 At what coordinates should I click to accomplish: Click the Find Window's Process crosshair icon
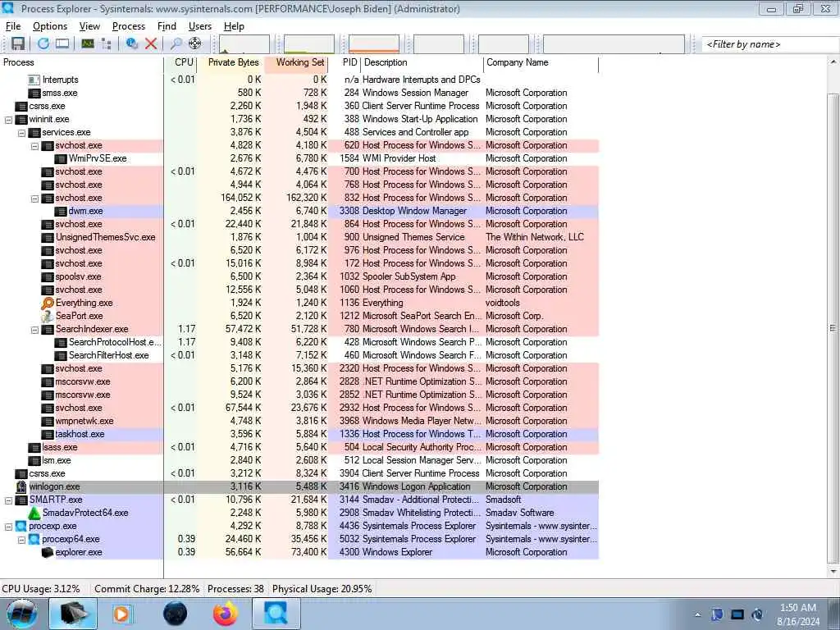195,44
